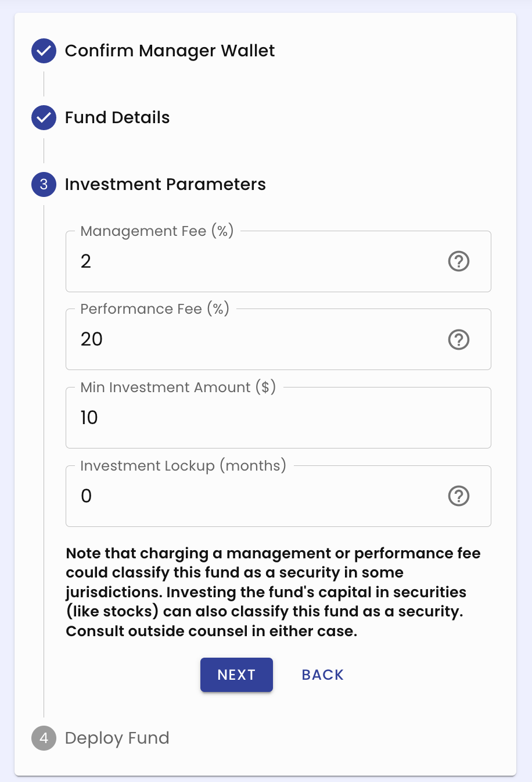This screenshot has height=782, width=532.
Task: Click Investment Lockup help question icon
Action: (x=459, y=496)
